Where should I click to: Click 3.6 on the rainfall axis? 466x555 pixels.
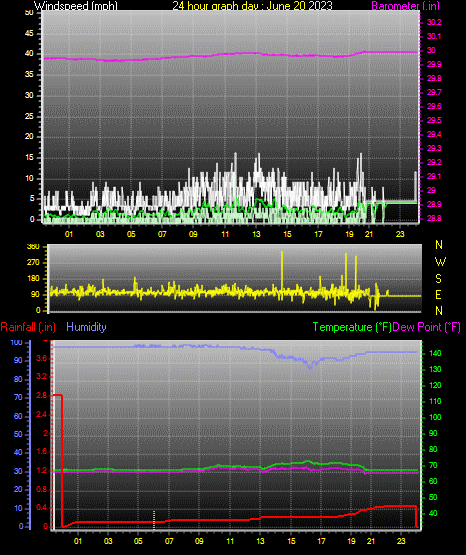tap(41, 359)
